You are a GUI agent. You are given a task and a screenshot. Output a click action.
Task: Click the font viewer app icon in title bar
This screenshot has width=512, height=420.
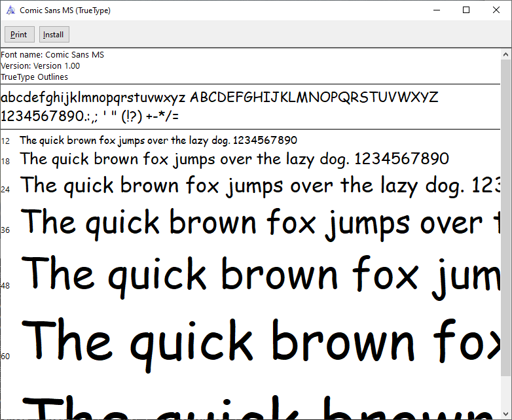point(10,10)
